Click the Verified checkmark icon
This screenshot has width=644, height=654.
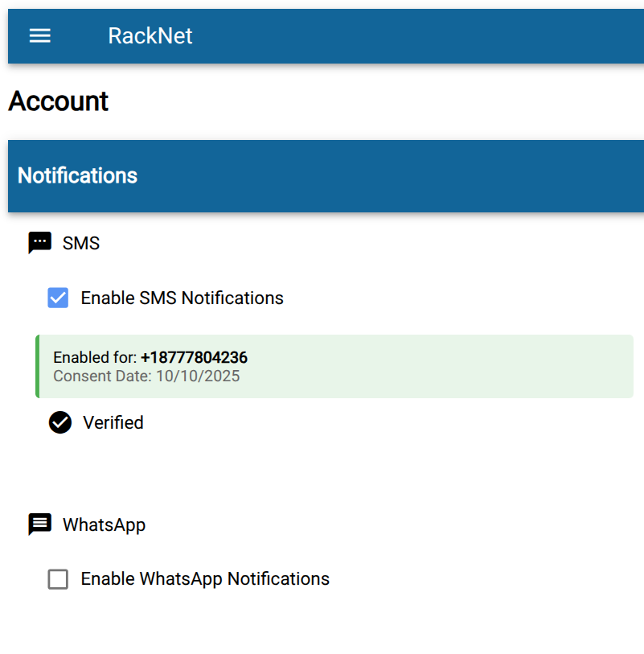(x=60, y=422)
